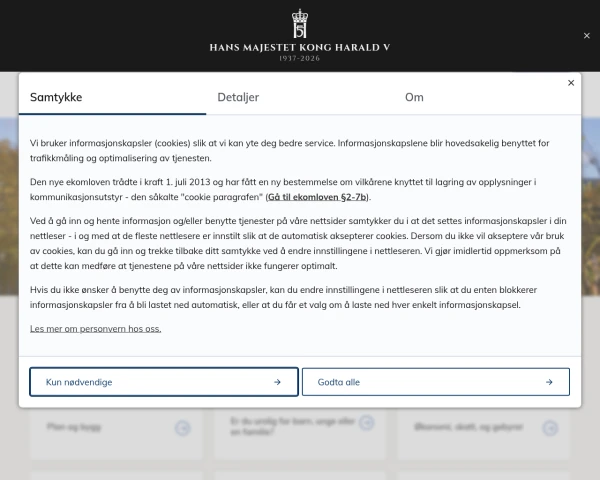600x480 pixels.
Task: Accept only necessary cookies with 'Kun nødvendige'
Action: (164, 382)
